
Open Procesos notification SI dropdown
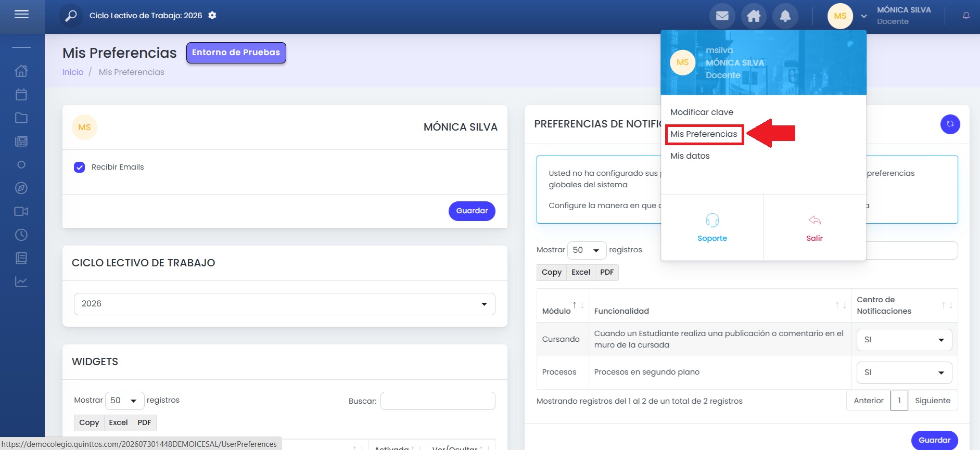tap(905, 372)
